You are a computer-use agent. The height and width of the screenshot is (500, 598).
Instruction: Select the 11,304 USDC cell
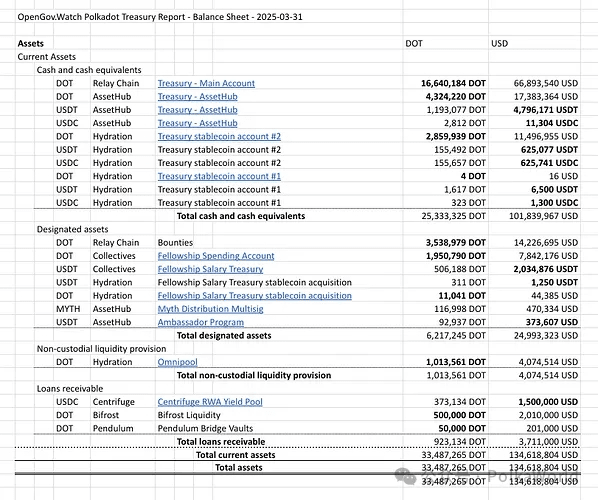[552, 123]
